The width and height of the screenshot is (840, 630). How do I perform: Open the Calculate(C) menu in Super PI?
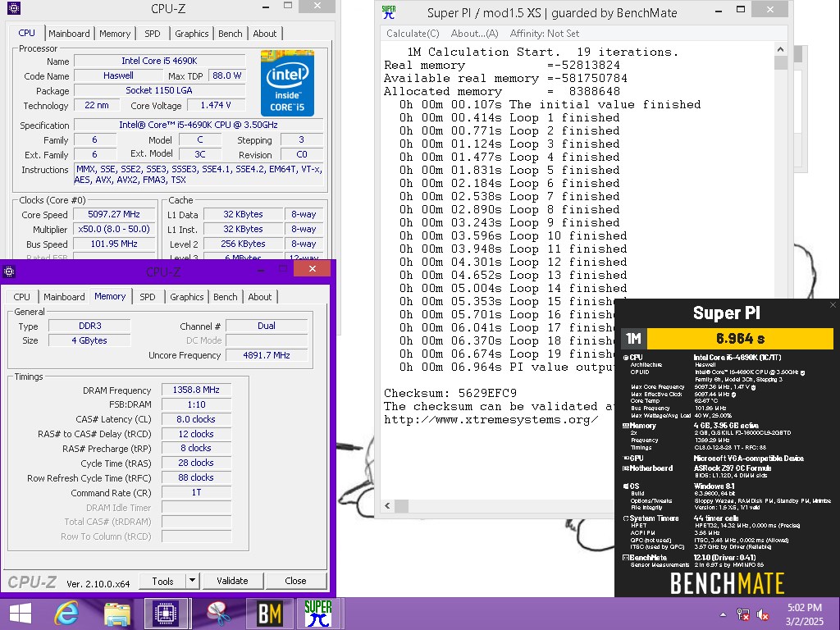[x=413, y=33]
